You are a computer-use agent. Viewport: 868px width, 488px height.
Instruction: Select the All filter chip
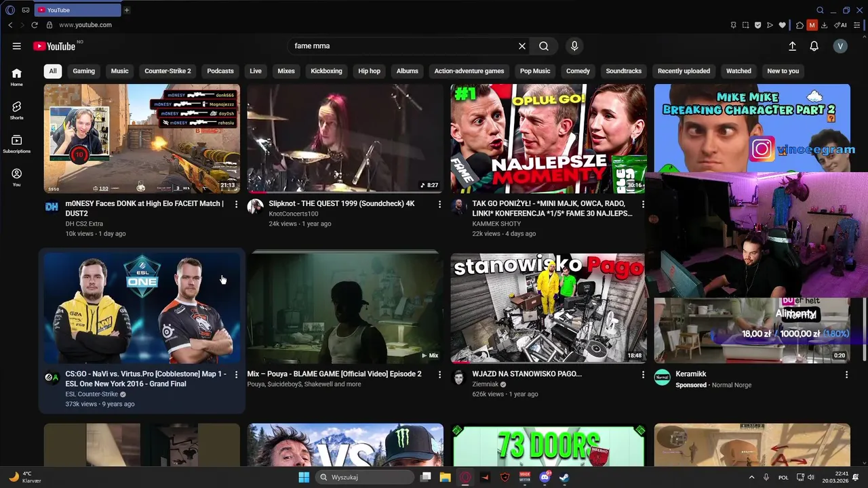coord(53,70)
